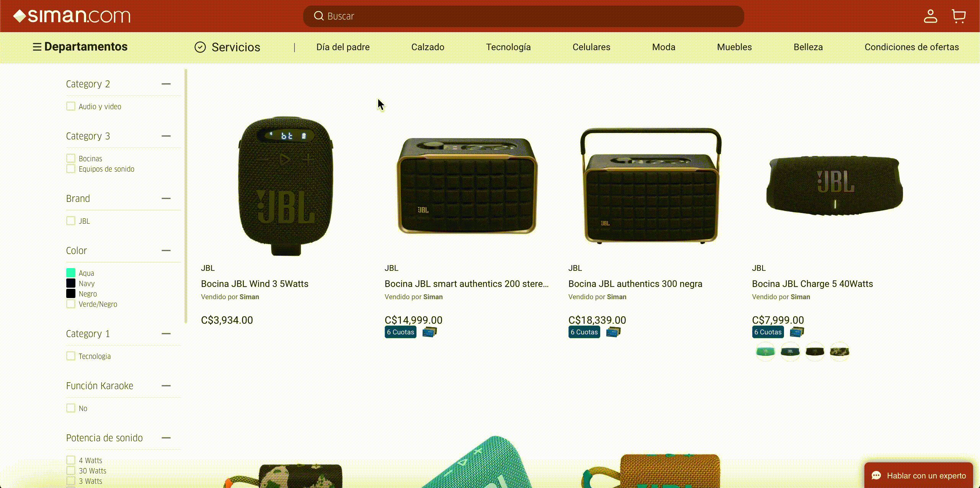Viewport: 980px width, 488px height.
Task: Check the JBL brand filter
Action: click(x=71, y=221)
